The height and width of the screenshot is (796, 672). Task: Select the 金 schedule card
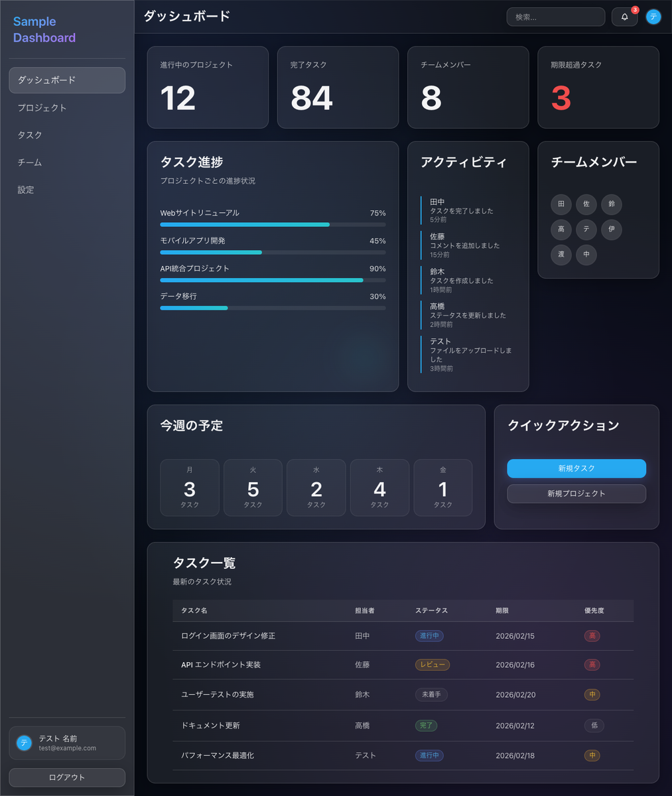tap(443, 488)
